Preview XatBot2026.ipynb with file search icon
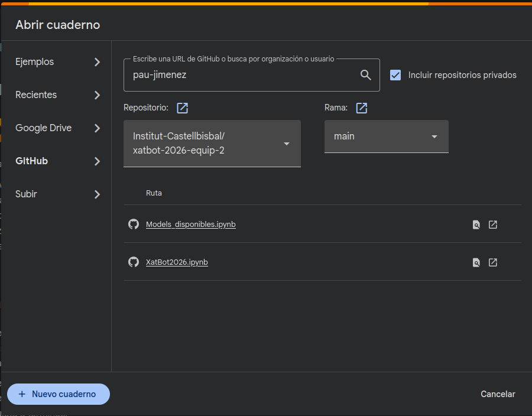 476,262
